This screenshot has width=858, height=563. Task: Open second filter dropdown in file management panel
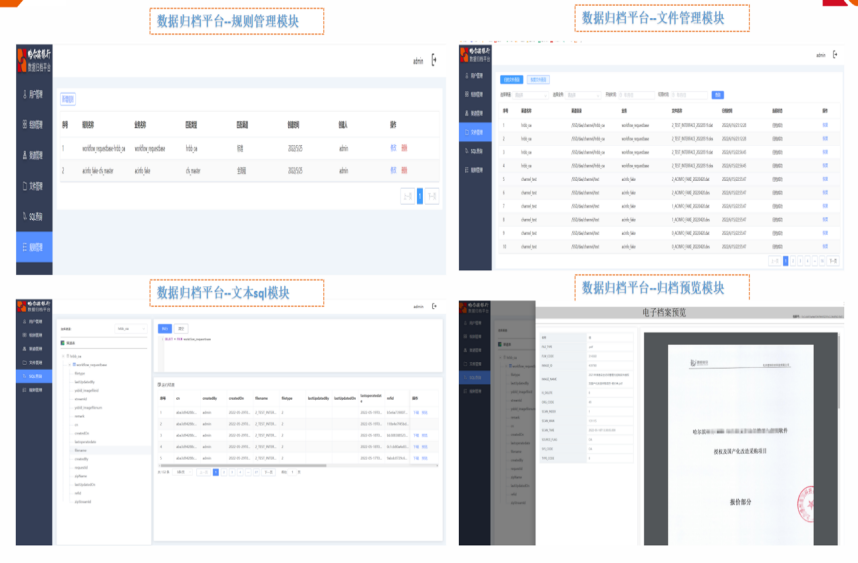click(583, 95)
